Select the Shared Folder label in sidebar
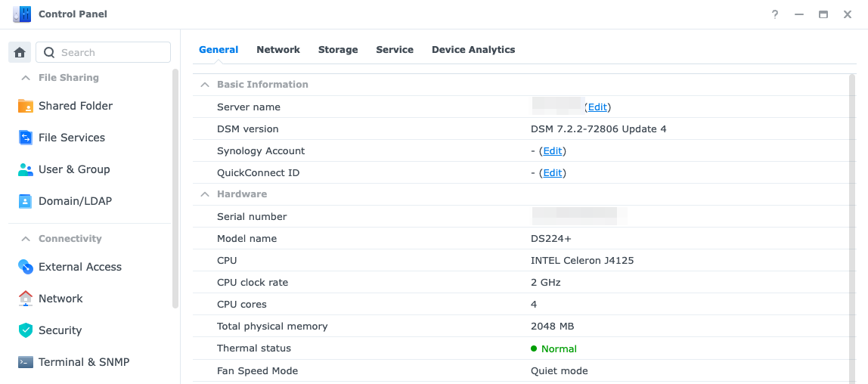Screen dimensions: 868x384 [x=76, y=106]
